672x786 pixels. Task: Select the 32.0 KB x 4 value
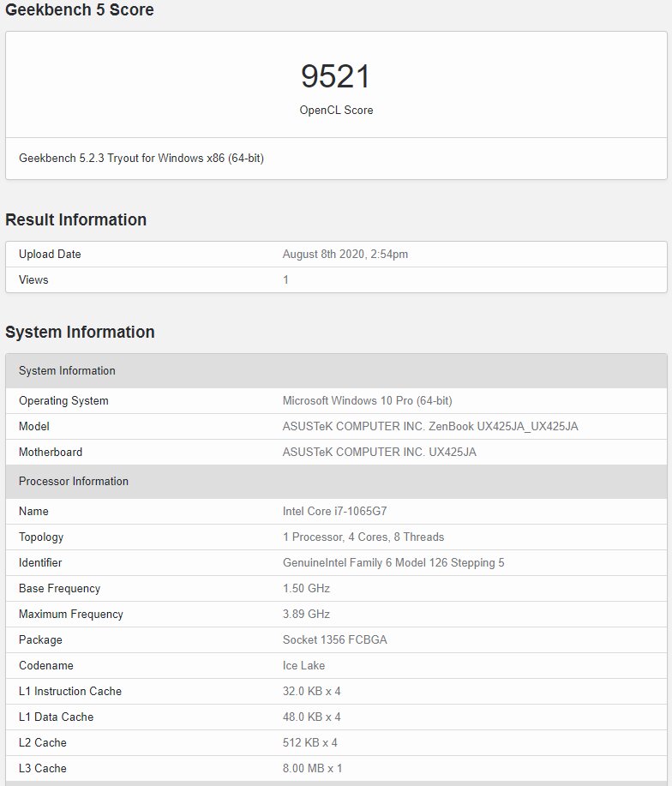(x=312, y=691)
